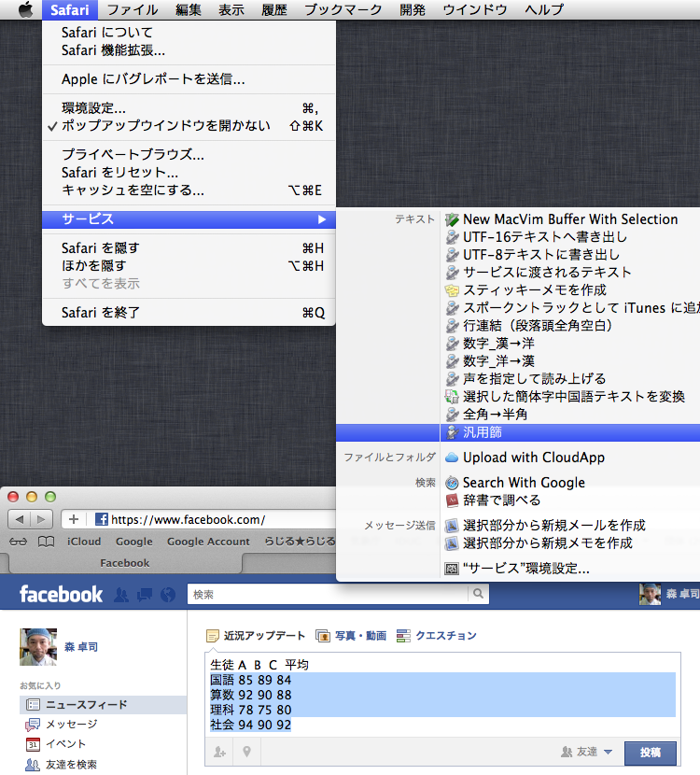Open the 開発 menu

(x=413, y=9)
